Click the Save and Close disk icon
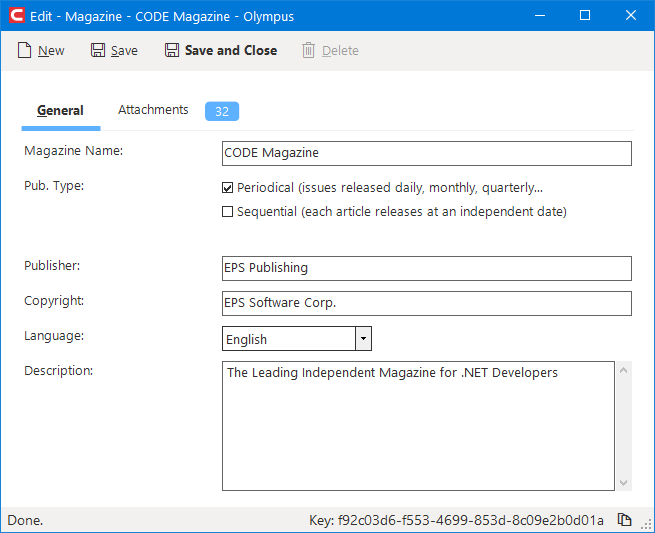The width and height of the screenshot is (655, 533). [x=172, y=50]
